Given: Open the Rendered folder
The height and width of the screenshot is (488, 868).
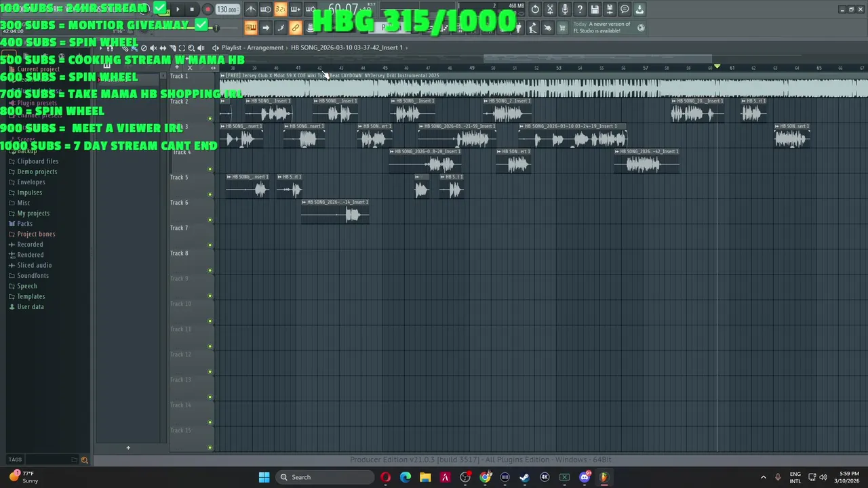Looking at the screenshot, I should click(30, 255).
